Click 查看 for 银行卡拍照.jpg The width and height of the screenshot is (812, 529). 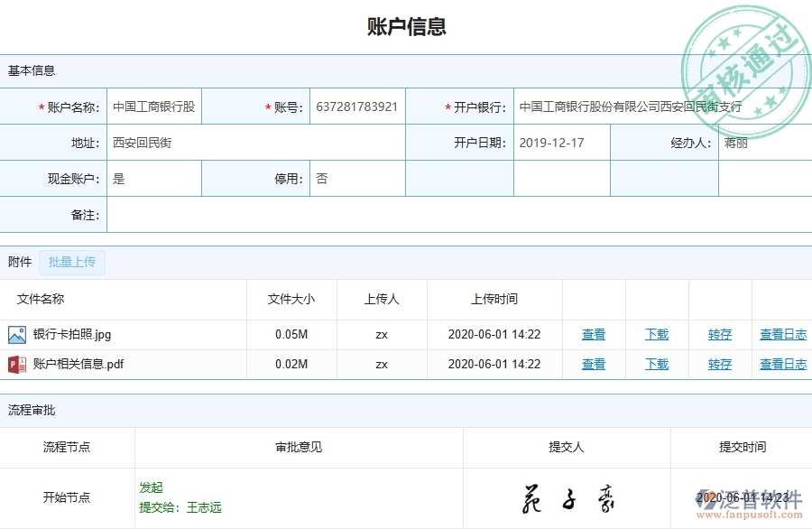coord(593,334)
